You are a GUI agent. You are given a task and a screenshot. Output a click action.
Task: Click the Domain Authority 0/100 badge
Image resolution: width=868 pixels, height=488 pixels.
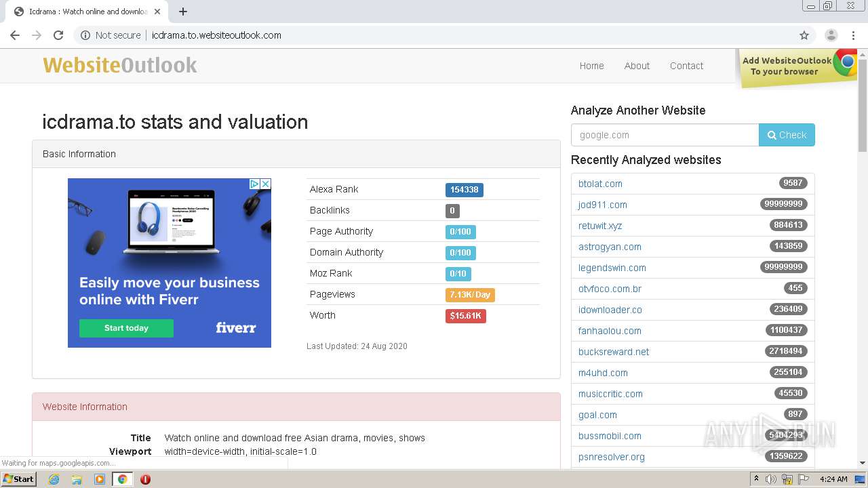click(x=460, y=253)
